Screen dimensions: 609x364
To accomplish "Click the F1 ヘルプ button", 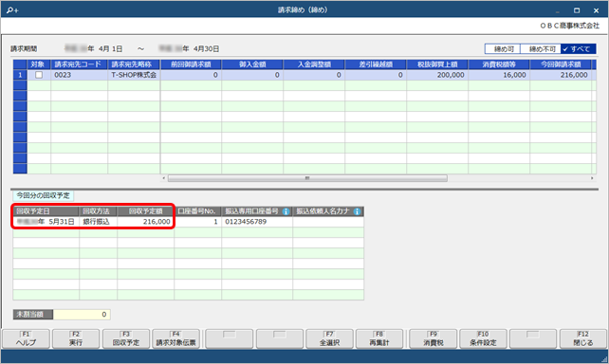I will (x=26, y=338).
